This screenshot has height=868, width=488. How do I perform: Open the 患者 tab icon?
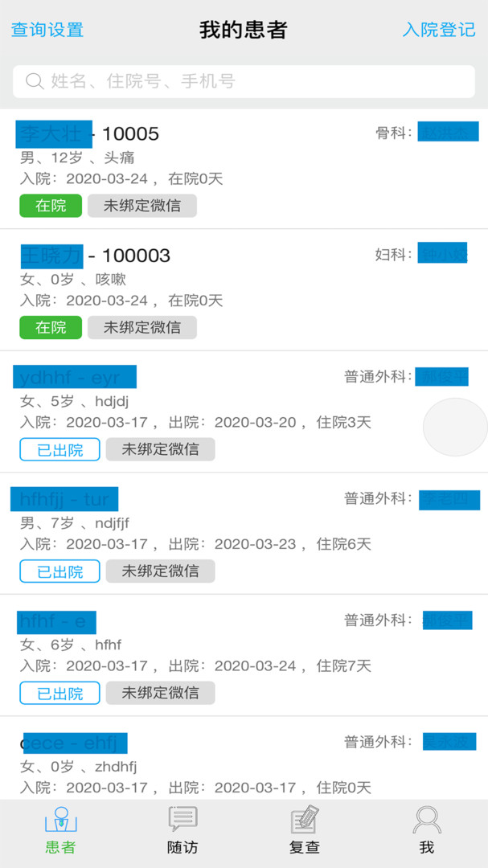tap(60, 820)
